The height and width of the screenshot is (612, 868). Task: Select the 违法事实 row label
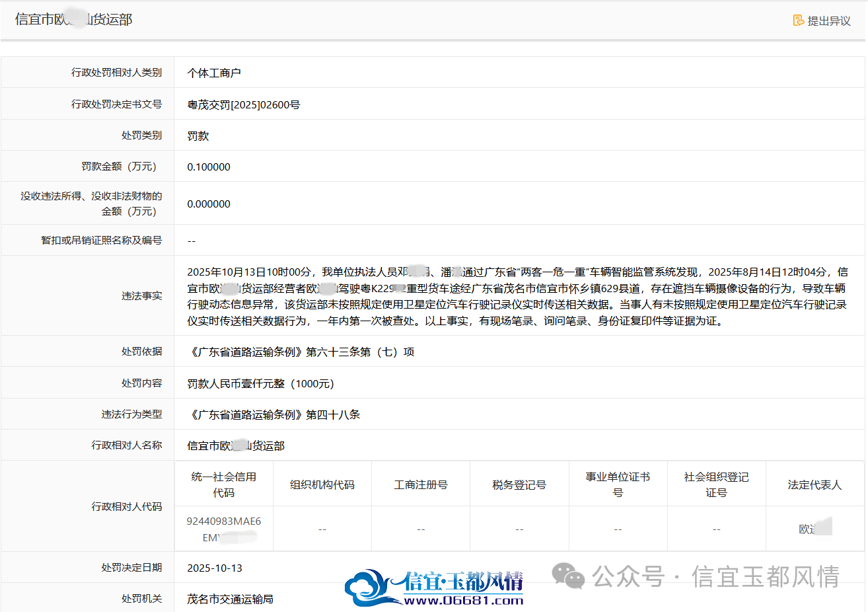pyautogui.click(x=141, y=295)
